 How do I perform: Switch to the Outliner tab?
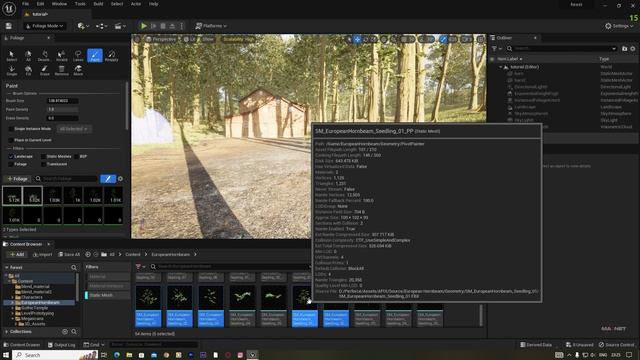[513, 38]
